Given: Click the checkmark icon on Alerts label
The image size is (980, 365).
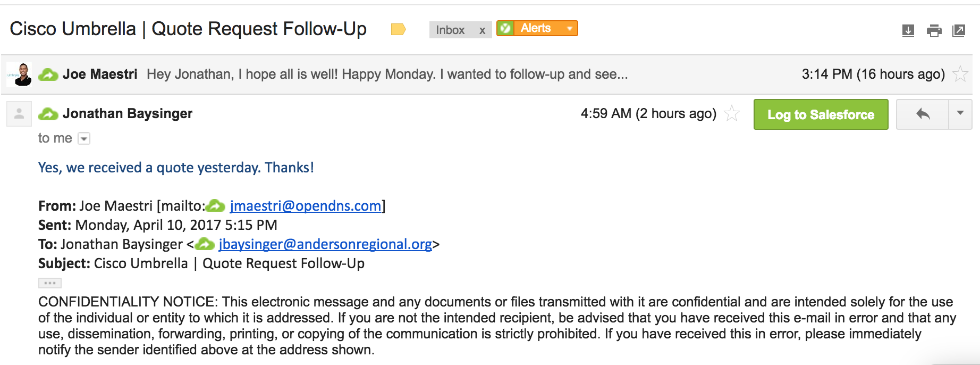Looking at the screenshot, I should (505, 28).
